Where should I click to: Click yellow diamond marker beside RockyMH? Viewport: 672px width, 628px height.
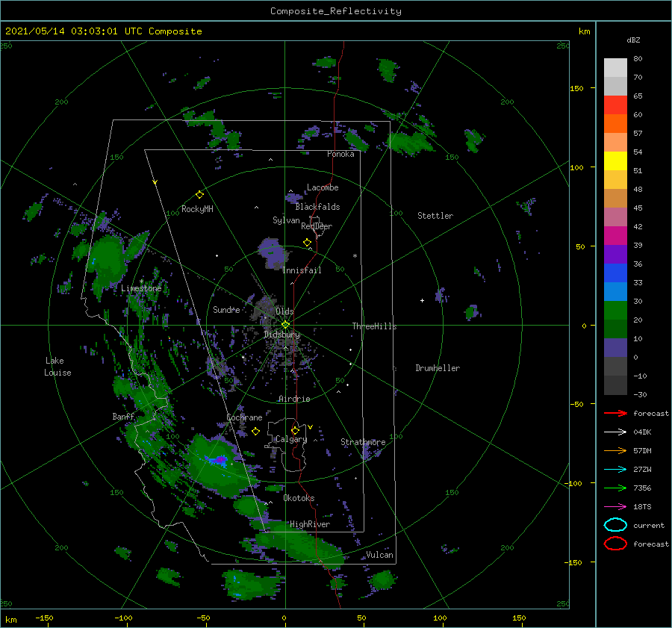[x=199, y=195]
